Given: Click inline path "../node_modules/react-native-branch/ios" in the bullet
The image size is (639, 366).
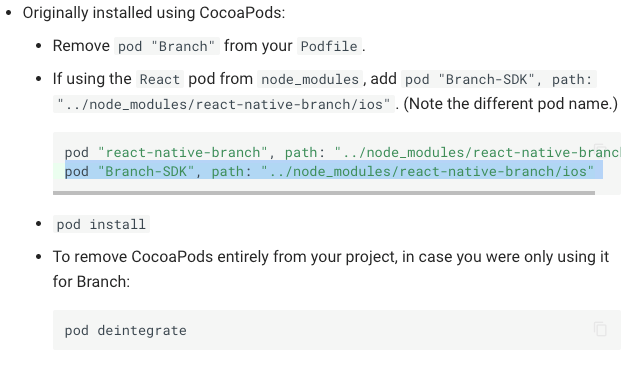Looking at the screenshot, I should [224, 104].
